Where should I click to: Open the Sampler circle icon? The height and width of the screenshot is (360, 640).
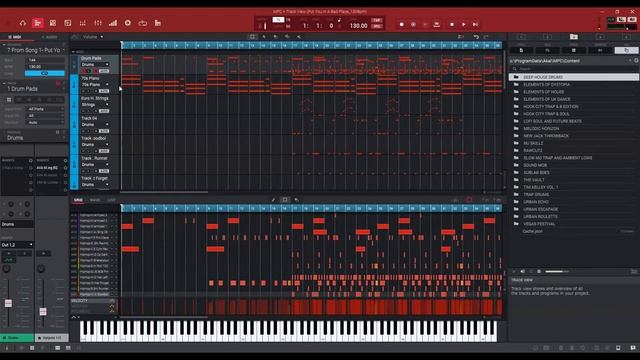(128, 23)
